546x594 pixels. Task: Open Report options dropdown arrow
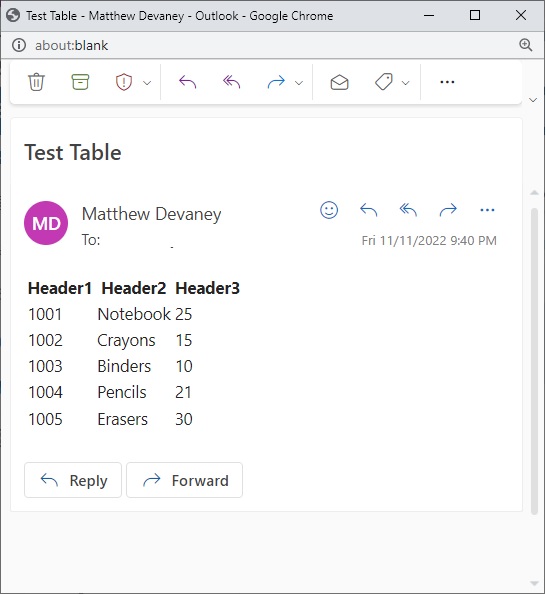click(147, 83)
